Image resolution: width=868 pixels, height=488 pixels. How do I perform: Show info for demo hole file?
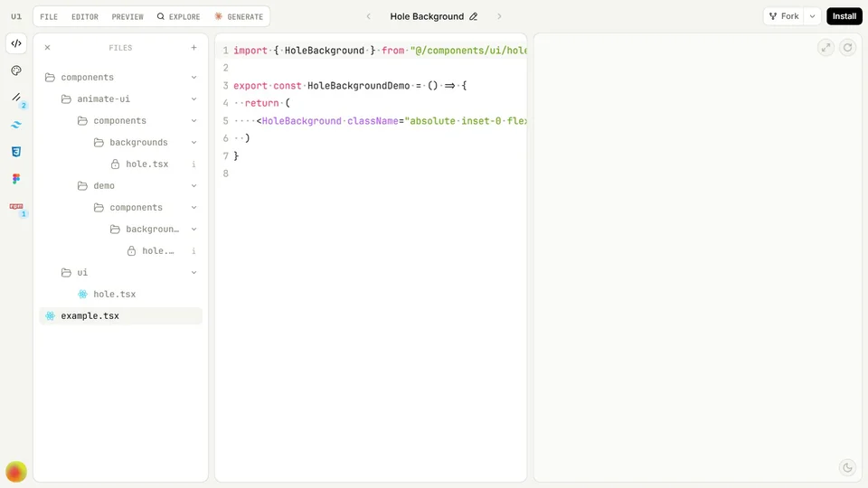pyautogui.click(x=193, y=250)
